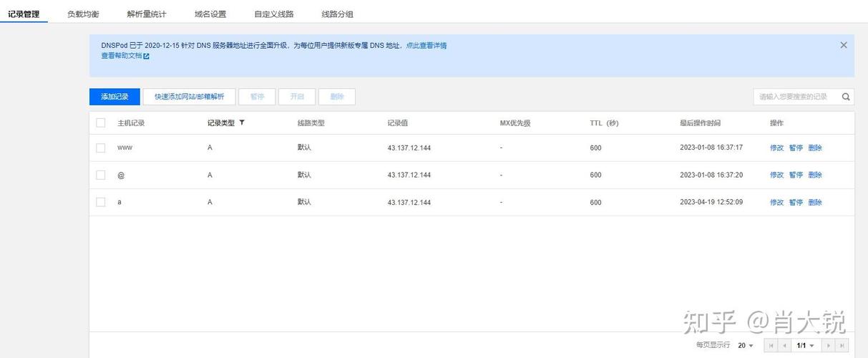Screen dimensions: 868x358
Task: Click the search magnifier icon
Action: tap(845, 97)
